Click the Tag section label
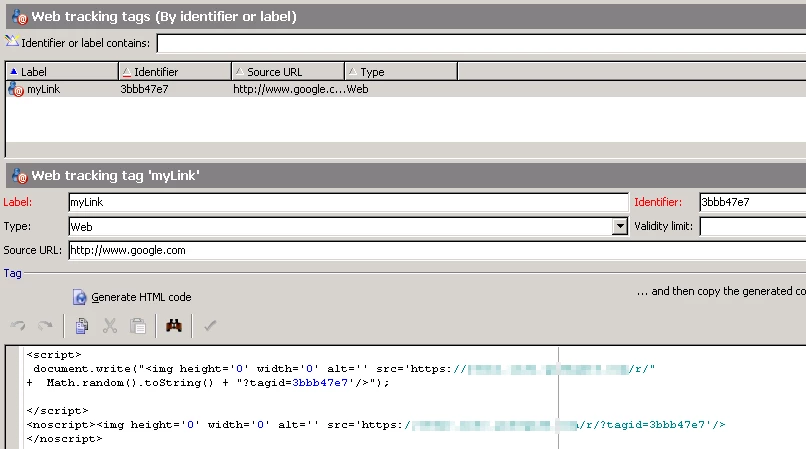The width and height of the screenshot is (806, 449). coord(12,273)
